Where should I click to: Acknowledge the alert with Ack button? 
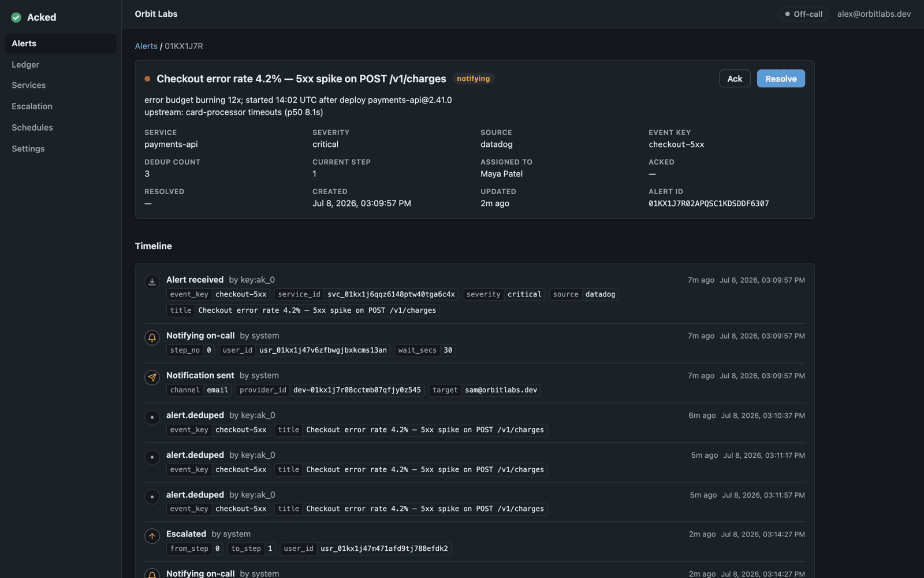(735, 79)
